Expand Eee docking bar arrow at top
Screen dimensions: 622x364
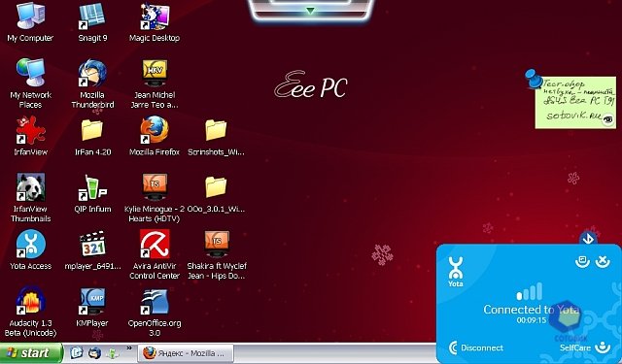[x=311, y=11]
